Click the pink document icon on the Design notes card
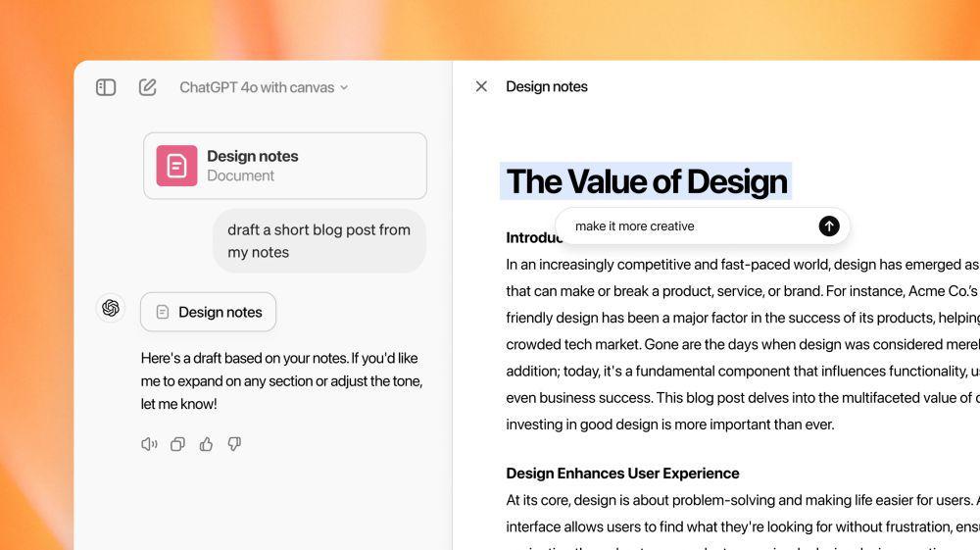980x550 pixels. pyautogui.click(x=176, y=166)
